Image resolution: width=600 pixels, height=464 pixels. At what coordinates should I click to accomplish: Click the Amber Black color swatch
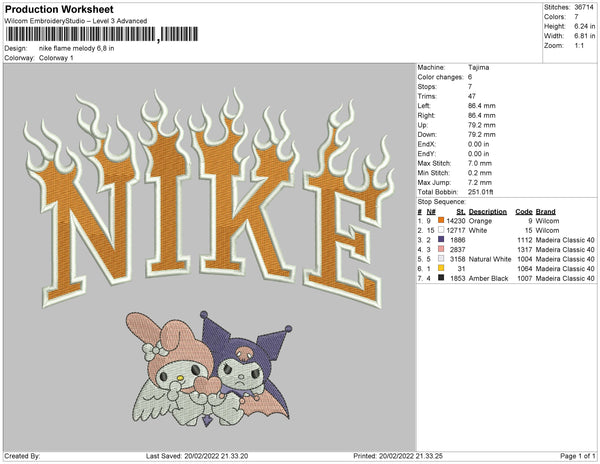[x=441, y=278]
